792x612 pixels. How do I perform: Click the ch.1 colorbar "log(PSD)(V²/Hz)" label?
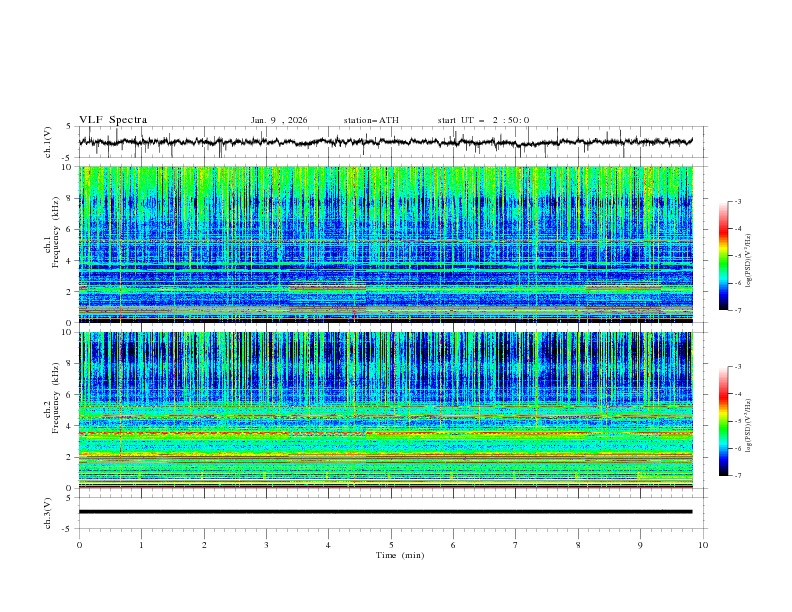(749, 261)
